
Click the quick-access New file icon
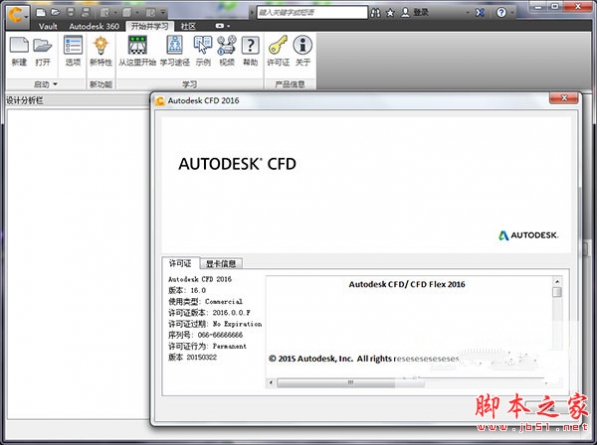tap(41, 13)
